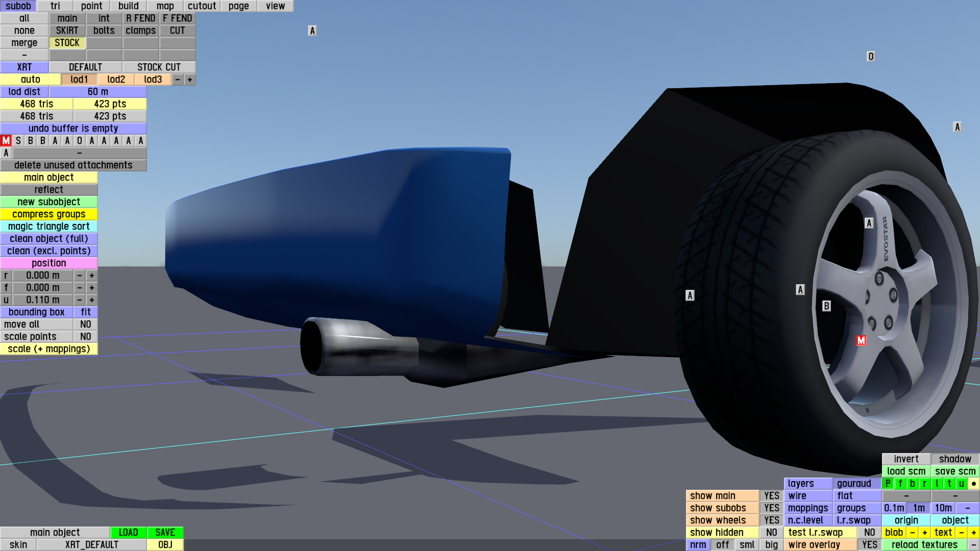Toggle move all NO setting
The width and height of the screenshot is (980, 551).
pos(85,324)
